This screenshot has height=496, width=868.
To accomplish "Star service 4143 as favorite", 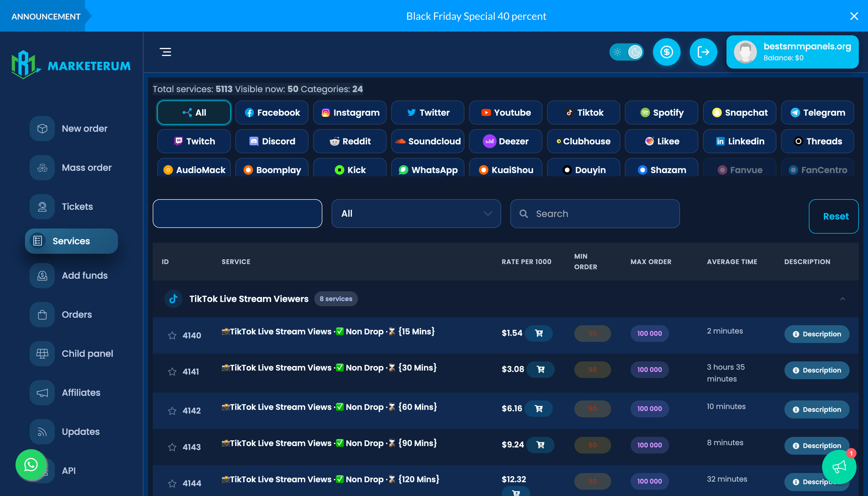I will tap(172, 447).
